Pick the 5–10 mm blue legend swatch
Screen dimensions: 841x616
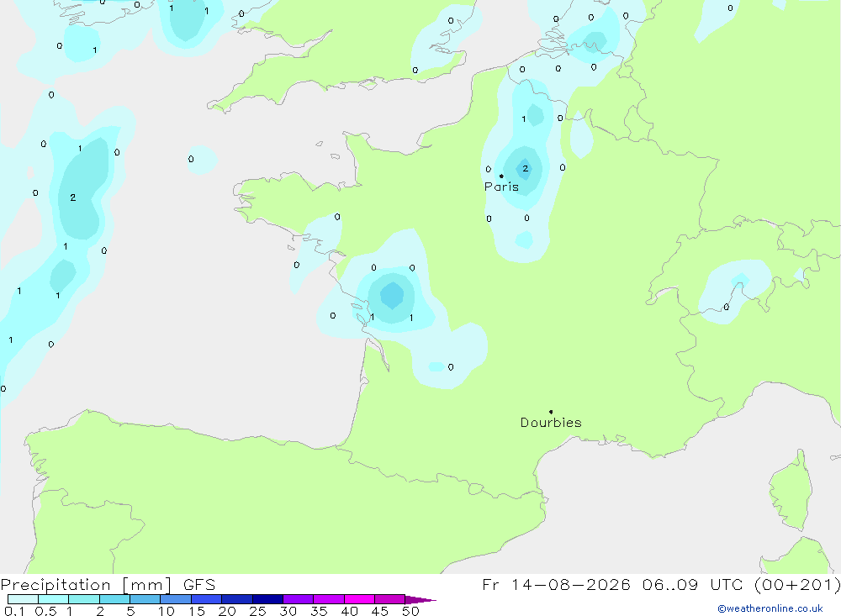pos(145,599)
